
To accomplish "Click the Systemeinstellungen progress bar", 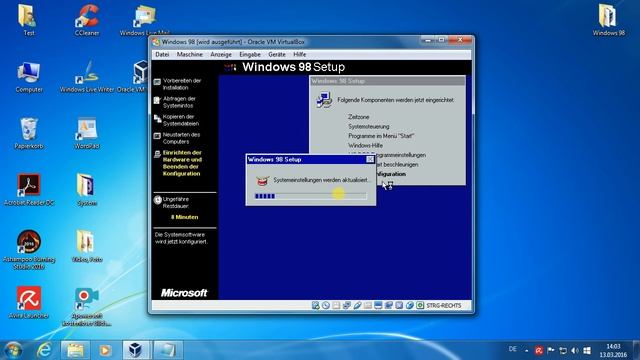I will pos(310,196).
